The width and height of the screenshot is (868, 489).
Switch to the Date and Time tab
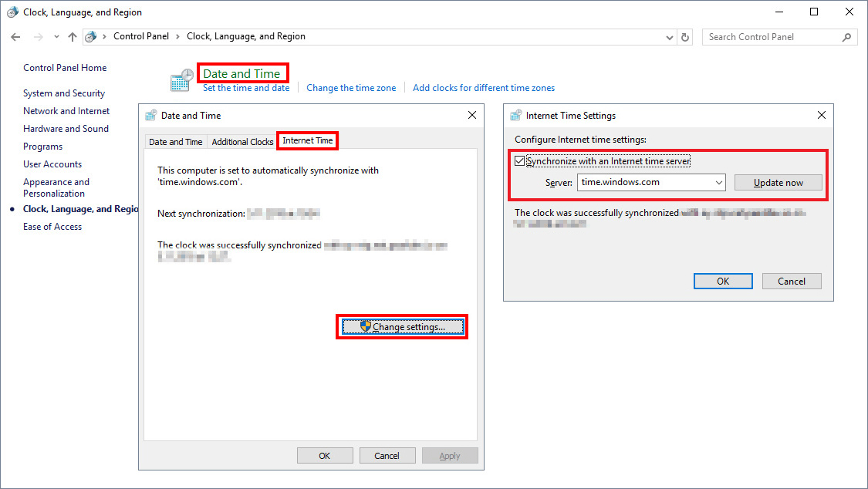tap(175, 142)
